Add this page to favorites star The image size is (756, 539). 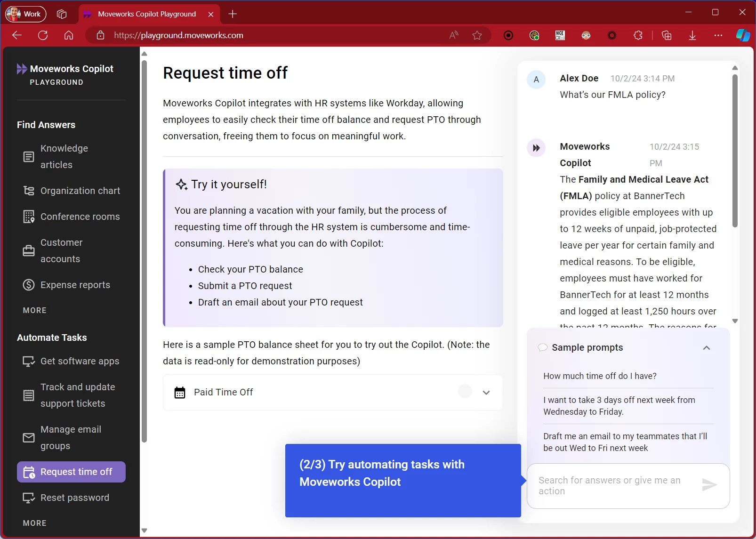(x=477, y=35)
